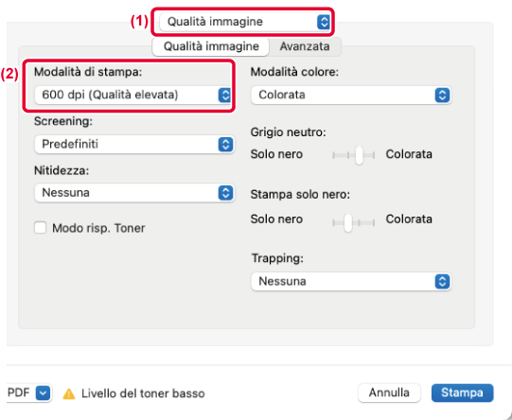Click the Stampa solo nero slider handle
This screenshot has width=512, height=420.
pos(348,222)
